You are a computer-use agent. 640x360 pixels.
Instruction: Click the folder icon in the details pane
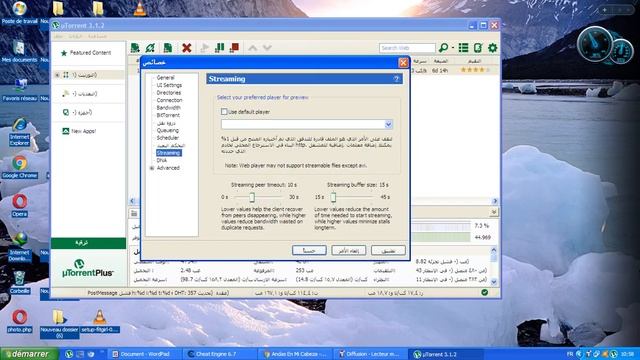point(134,213)
